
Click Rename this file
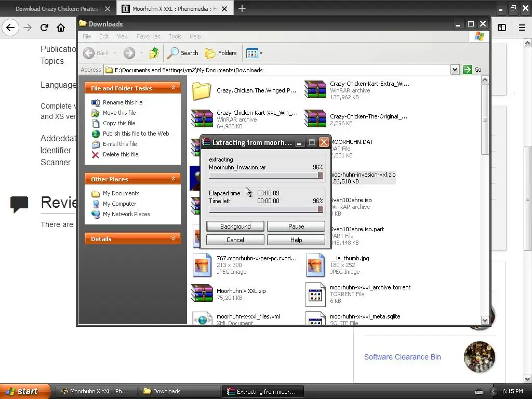[x=123, y=102]
